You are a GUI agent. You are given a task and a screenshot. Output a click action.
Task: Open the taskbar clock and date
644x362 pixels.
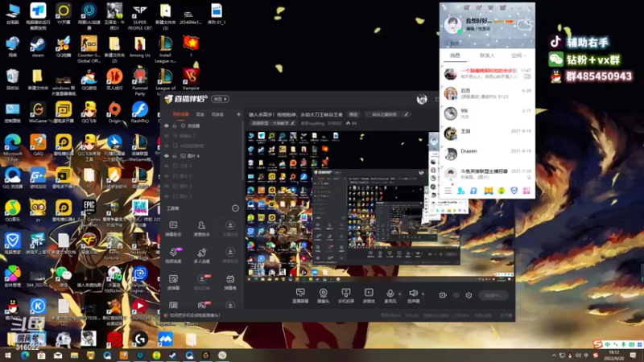[614, 356]
